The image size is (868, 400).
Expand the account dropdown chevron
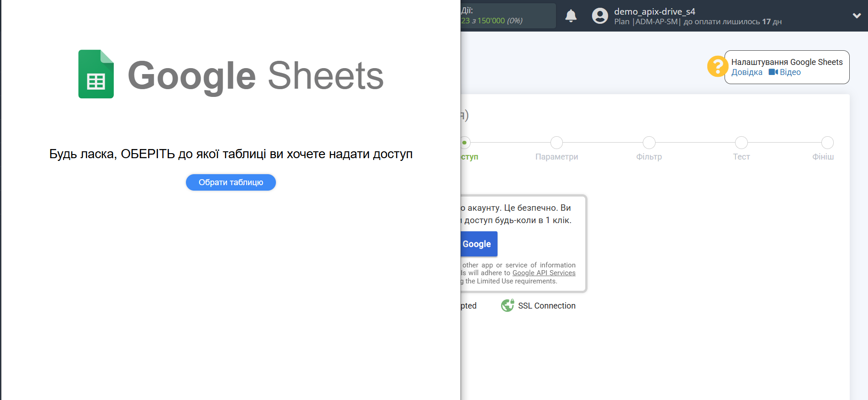pos(857,16)
